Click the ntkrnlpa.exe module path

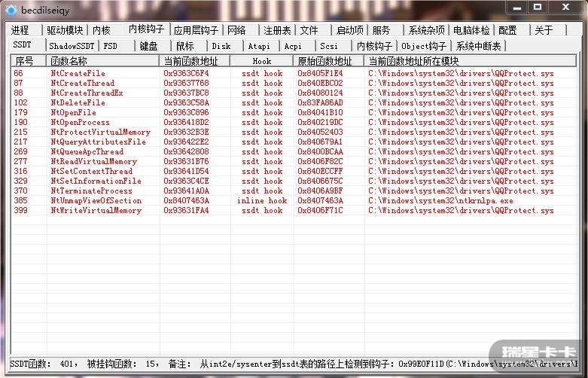[440, 200]
